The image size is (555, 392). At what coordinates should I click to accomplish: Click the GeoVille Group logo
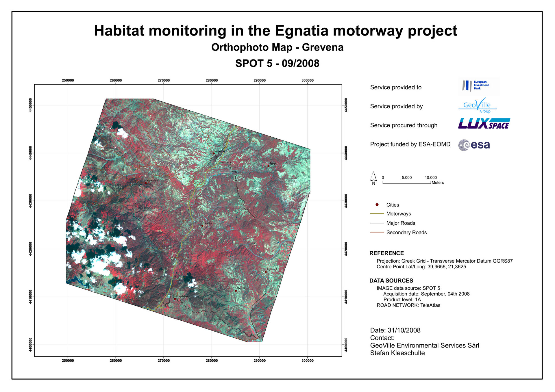click(477, 106)
